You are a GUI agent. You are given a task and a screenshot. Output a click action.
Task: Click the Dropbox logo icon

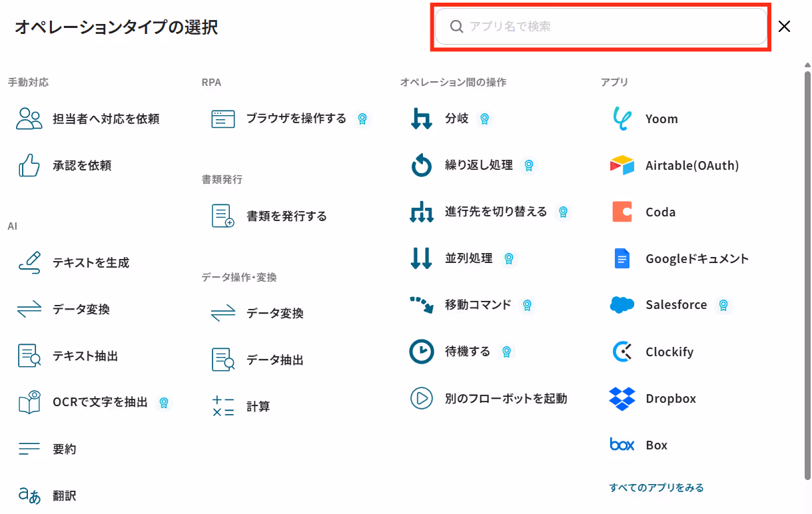point(622,398)
